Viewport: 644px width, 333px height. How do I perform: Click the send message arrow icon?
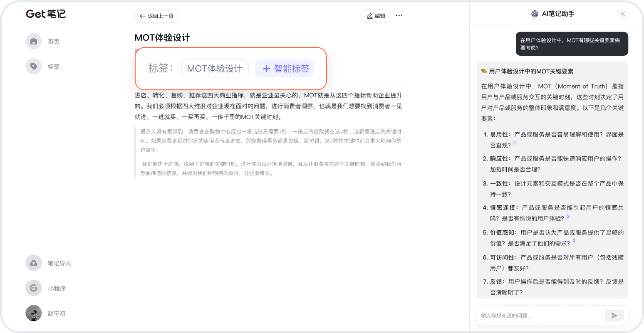tap(614, 316)
